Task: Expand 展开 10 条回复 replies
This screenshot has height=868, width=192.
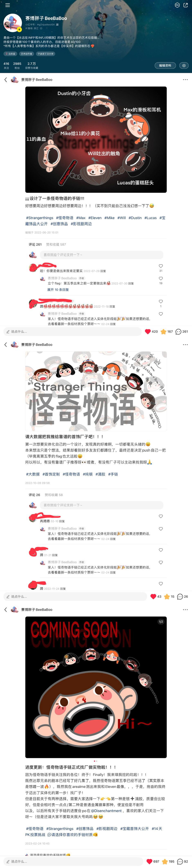Action: click(x=58, y=289)
